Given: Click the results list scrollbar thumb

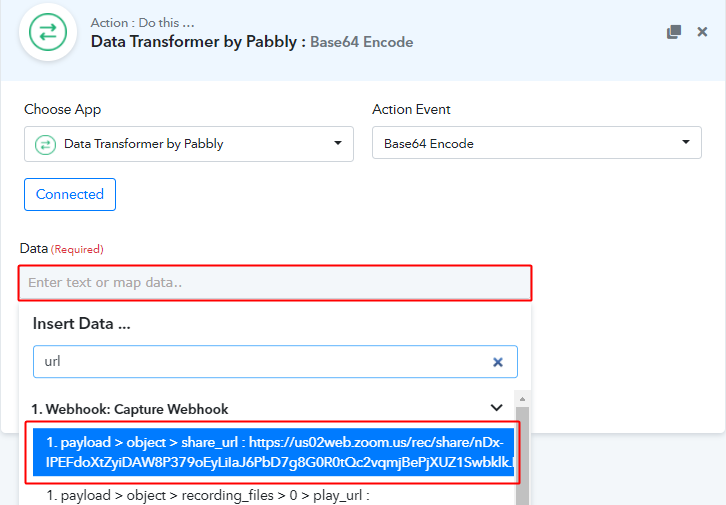Looking at the screenshot, I should (x=522, y=456).
